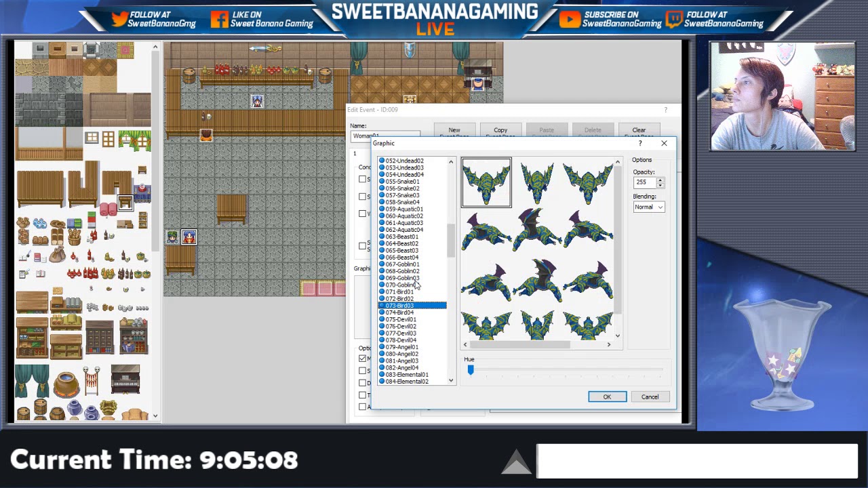Click sprite preview scroll right arrow
The width and height of the screenshot is (868, 488).
coord(609,345)
